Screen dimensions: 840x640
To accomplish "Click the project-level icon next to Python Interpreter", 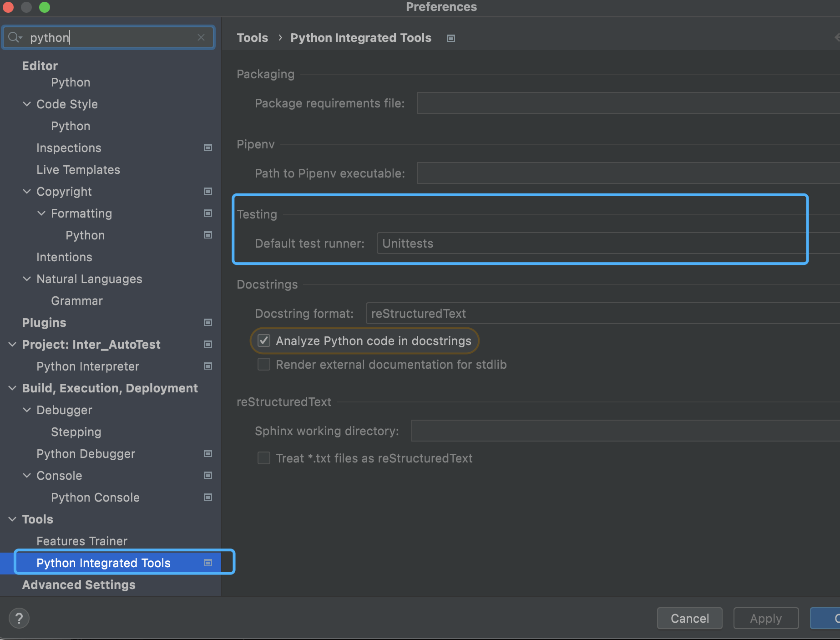I will [x=208, y=366].
